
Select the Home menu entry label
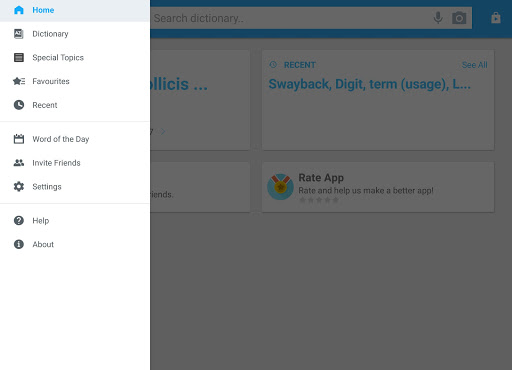[x=43, y=10]
